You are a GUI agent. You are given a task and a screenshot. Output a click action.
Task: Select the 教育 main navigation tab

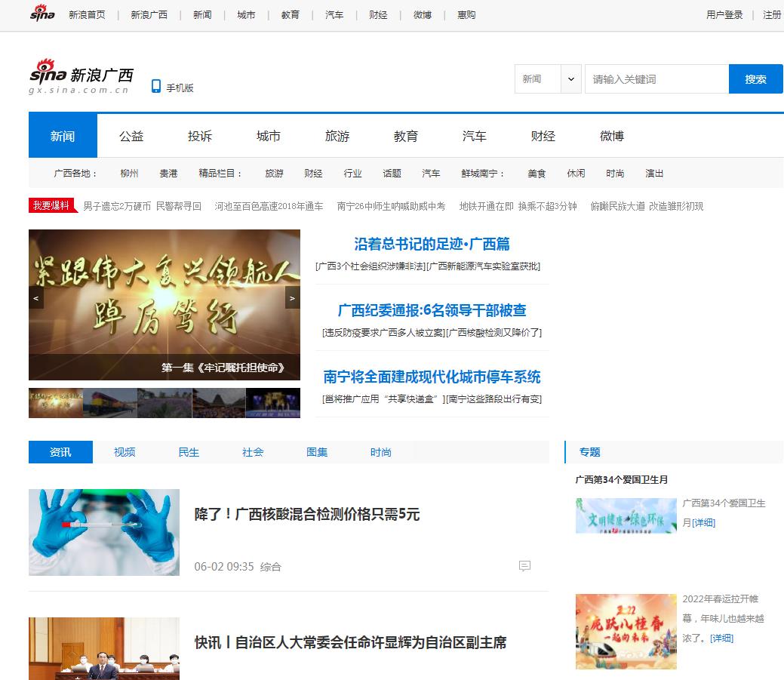[x=406, y=136]
